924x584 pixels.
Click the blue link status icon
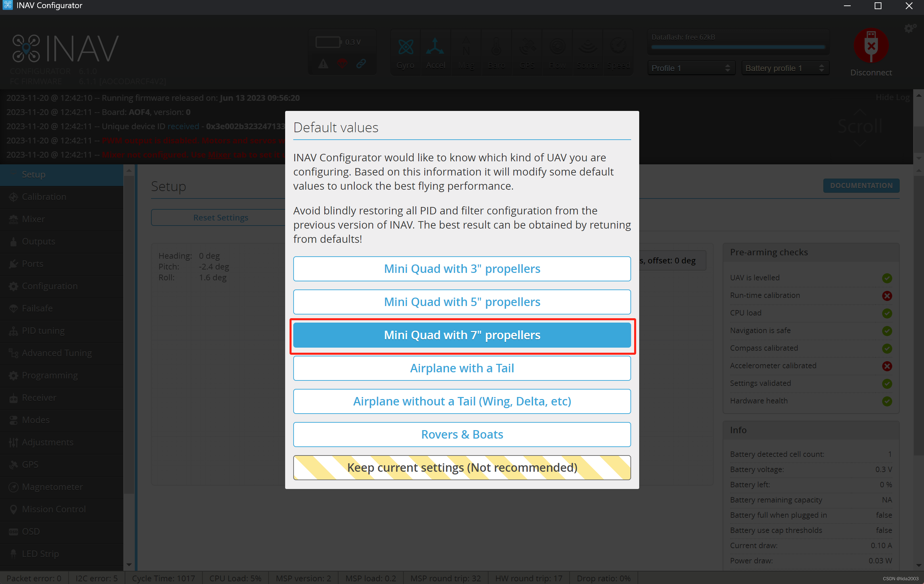click(361, 64)
